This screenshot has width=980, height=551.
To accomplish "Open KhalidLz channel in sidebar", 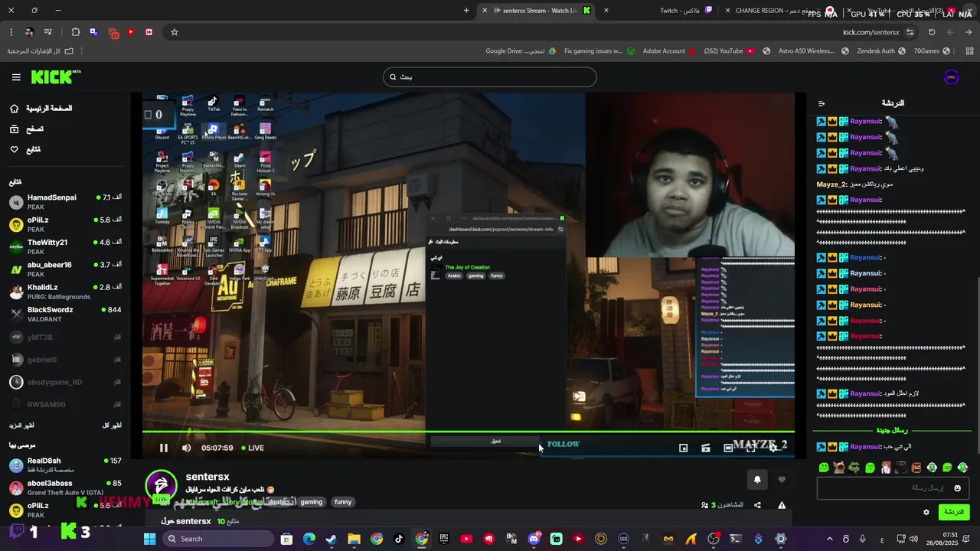I will 65,292.
